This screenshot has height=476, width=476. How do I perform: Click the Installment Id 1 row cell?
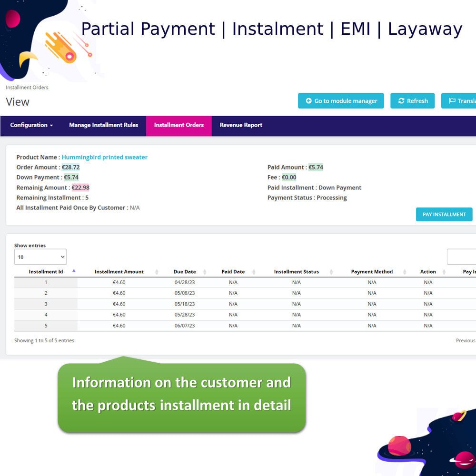[x=46, y=282]
